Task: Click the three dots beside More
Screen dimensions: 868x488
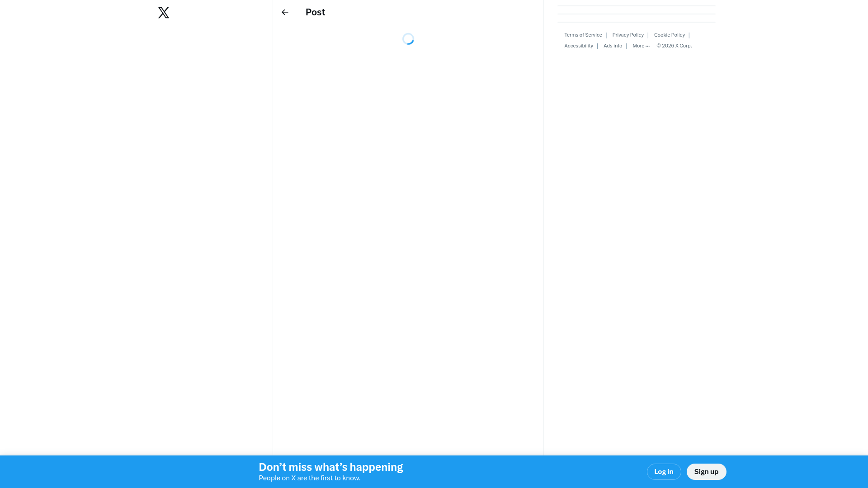Action: click(647, 46)
